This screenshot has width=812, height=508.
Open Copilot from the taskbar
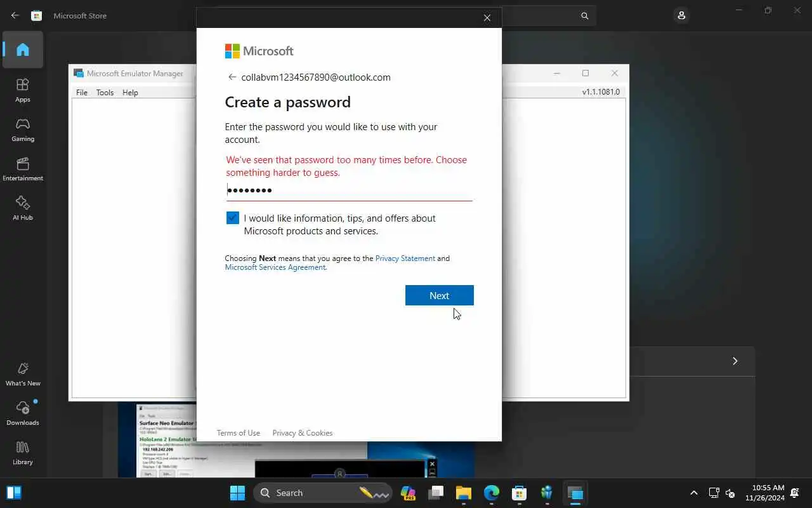[x=408, y=493]
